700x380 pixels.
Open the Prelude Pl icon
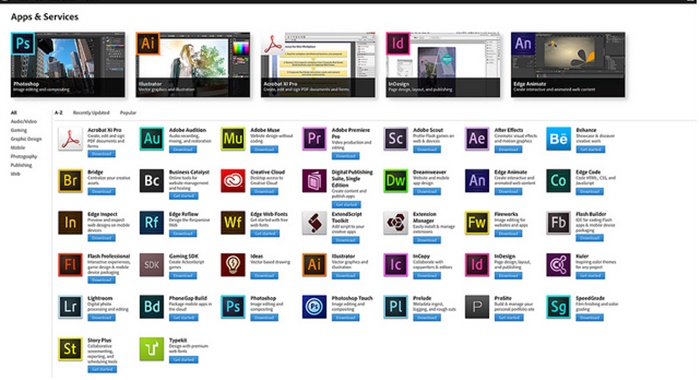coord(396,307)
